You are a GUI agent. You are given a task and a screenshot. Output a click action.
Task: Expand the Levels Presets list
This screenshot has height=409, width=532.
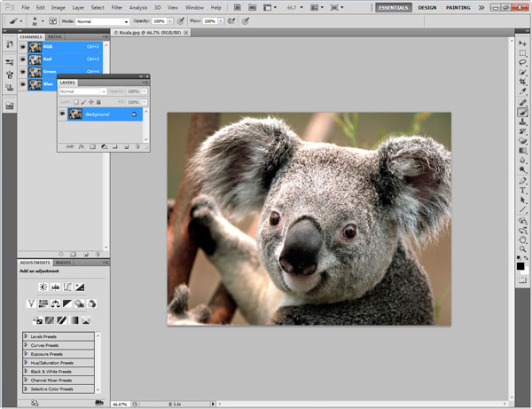pyautogui.click(x=26, y=338)
